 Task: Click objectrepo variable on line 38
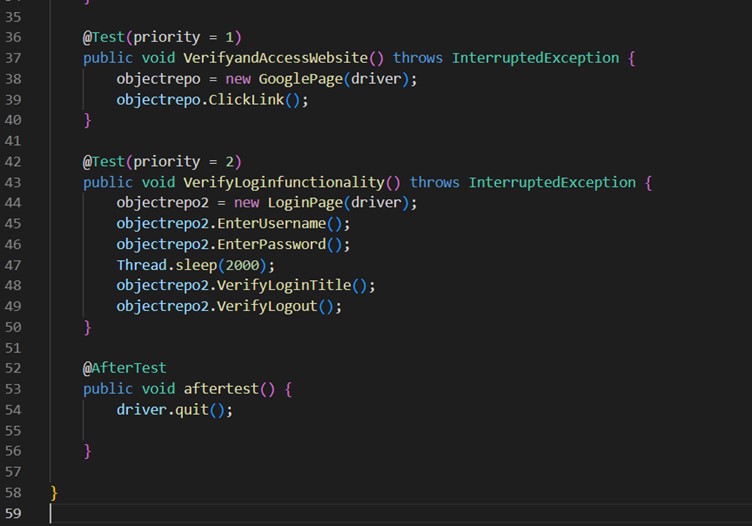[x=158, y=79]
